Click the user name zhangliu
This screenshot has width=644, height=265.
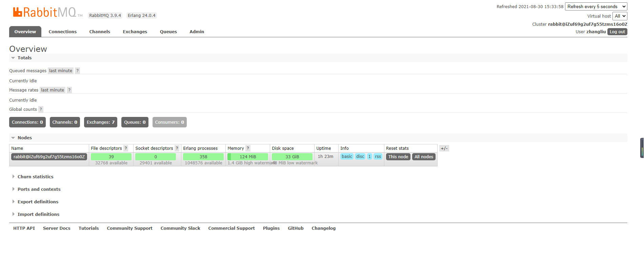(596, 32)
